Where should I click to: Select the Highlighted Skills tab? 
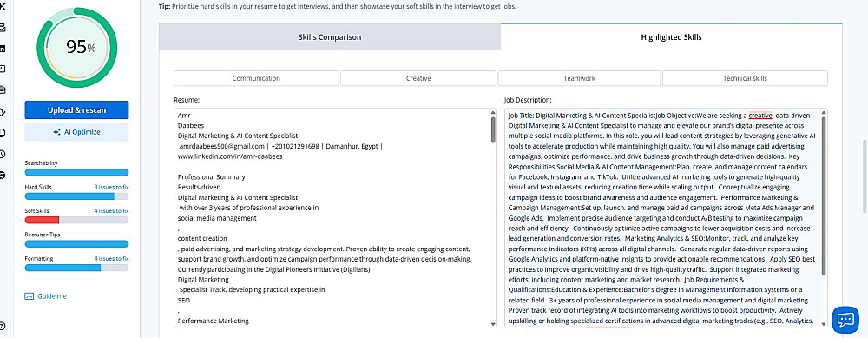671,37
